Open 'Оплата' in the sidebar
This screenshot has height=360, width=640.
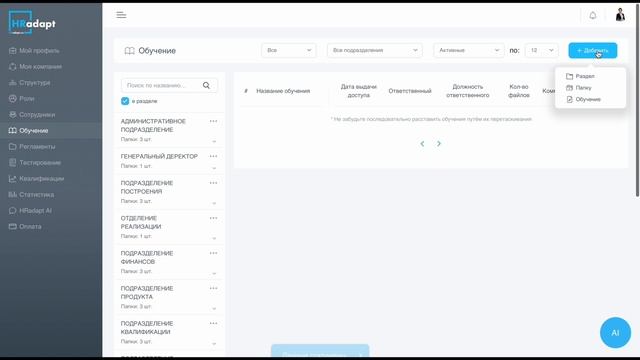click(x=25, y=227)
